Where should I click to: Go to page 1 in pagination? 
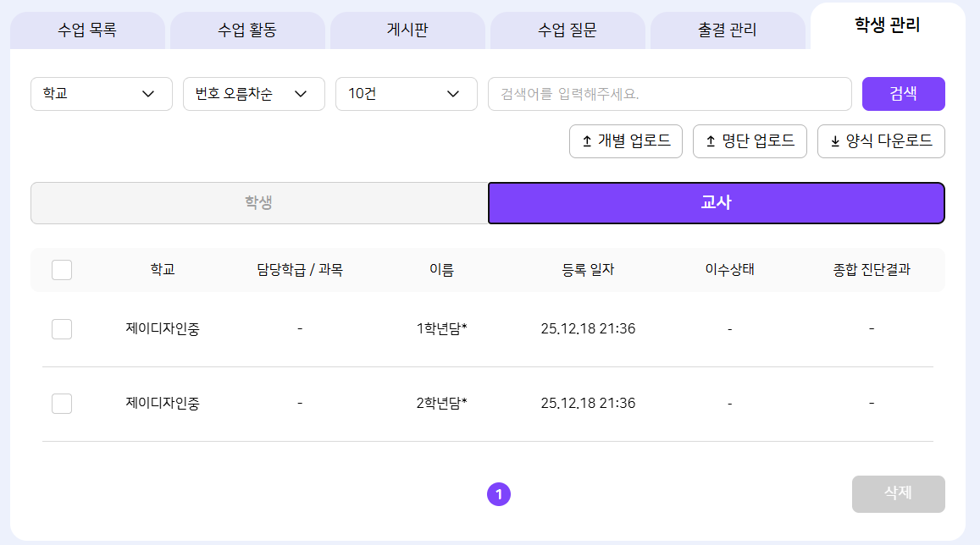[x=499, y=494]
